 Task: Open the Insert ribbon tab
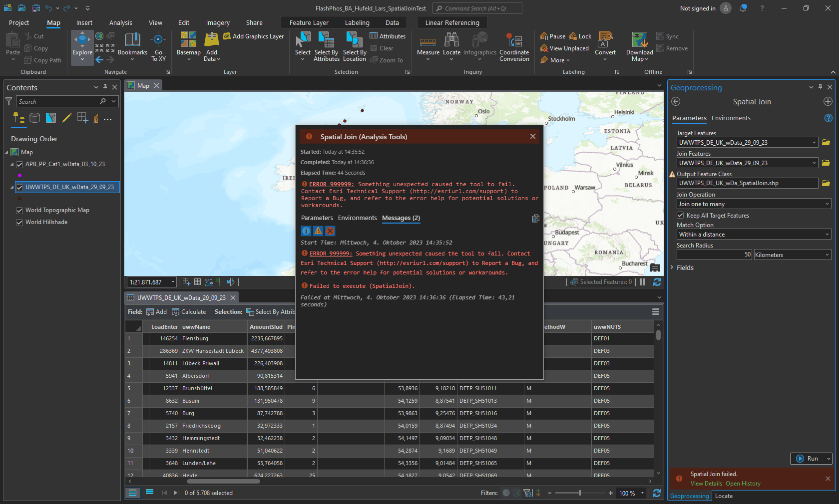pyautogui.click(x=84, y=23)
